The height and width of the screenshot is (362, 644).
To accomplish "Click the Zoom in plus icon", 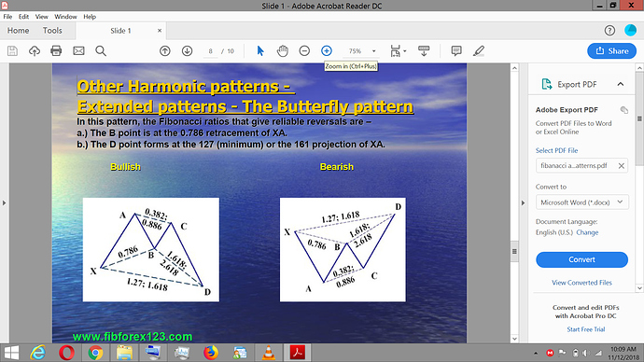I will click(327, 51).
